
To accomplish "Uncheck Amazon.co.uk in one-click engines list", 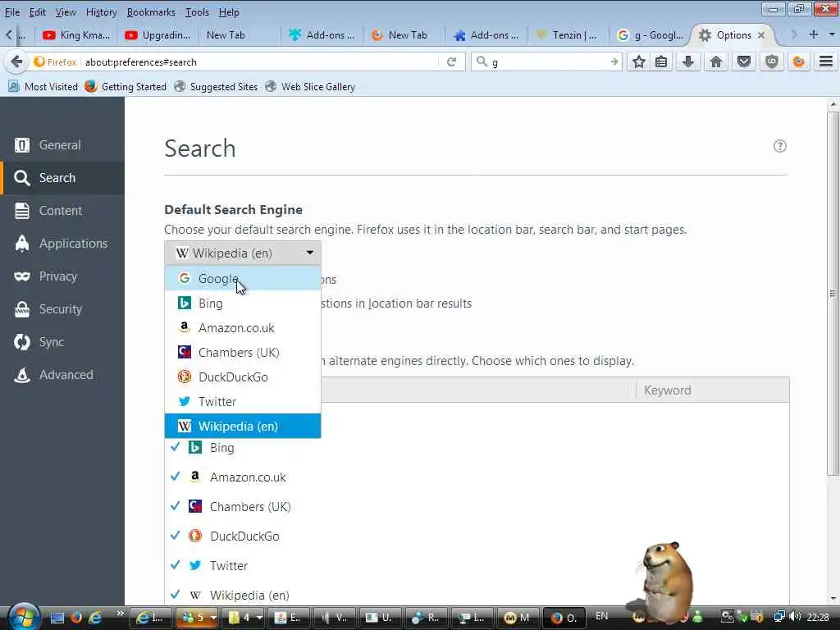I will coord(175,477).
